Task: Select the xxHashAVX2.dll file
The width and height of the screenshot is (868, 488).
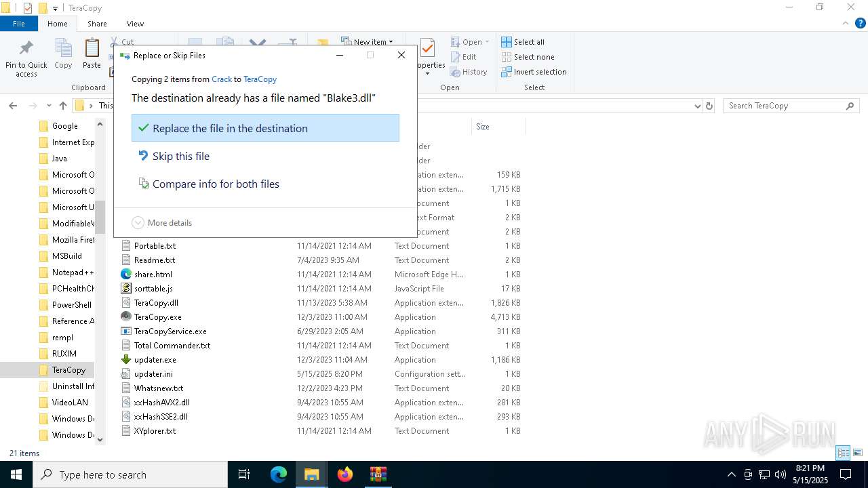Action: coord(161,403)
